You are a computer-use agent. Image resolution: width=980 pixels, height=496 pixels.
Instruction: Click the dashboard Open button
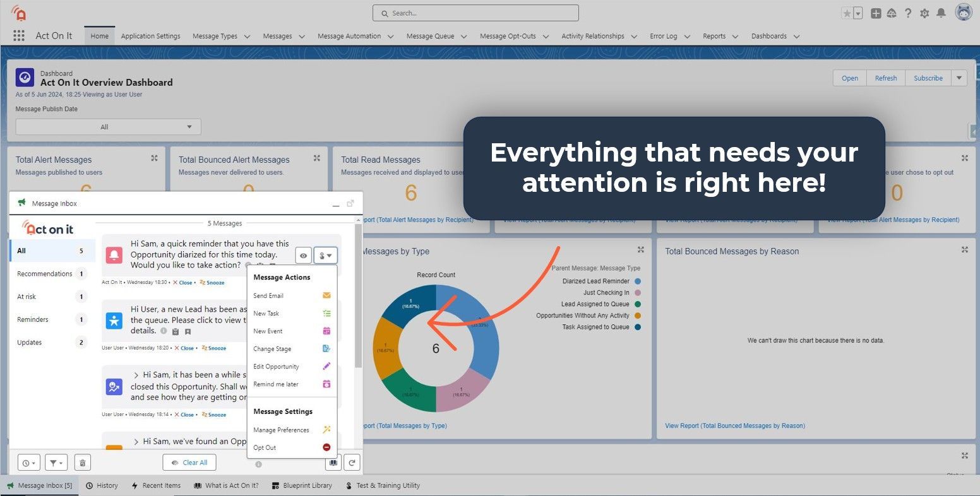click(850, 78)
